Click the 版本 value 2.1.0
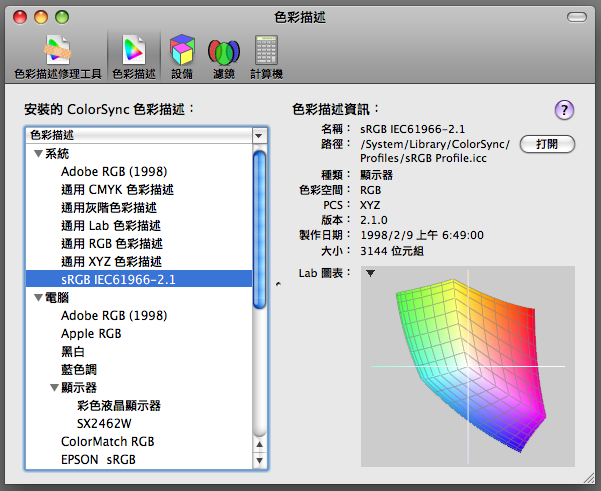The image size is (601, 491). click(374, 220)
